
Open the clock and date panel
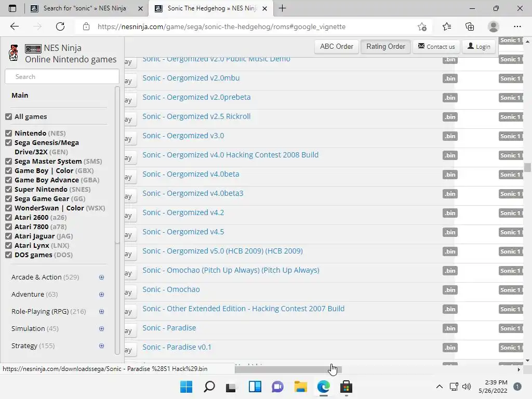pyautogui.click(x=493, y=387)
